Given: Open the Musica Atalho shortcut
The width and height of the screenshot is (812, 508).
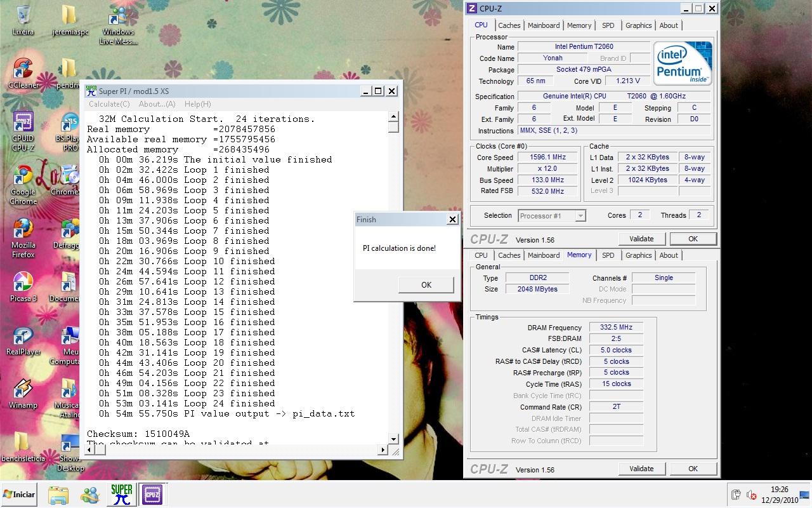Looking at the screenshot, I should coord(67,398).
